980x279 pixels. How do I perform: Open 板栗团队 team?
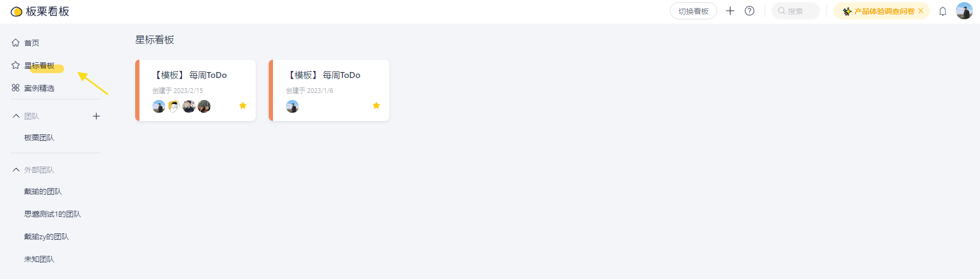39,138
